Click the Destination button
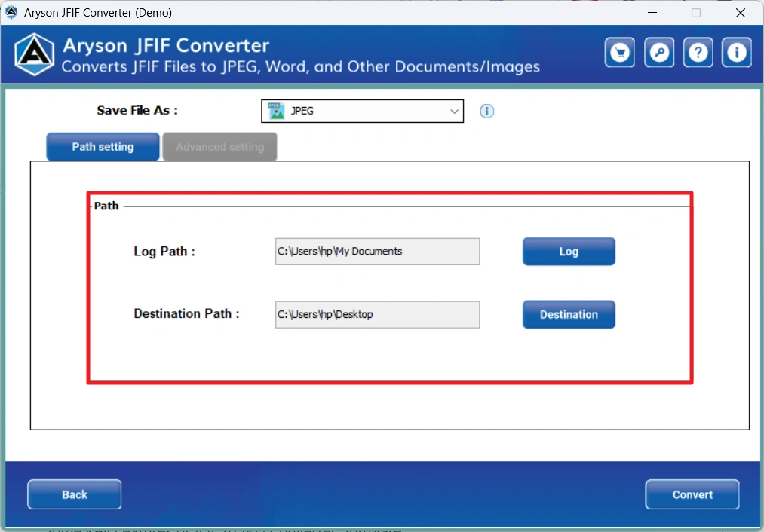This screenshot has width=764, height=532. pyautogui.click(x=569, y=314)
